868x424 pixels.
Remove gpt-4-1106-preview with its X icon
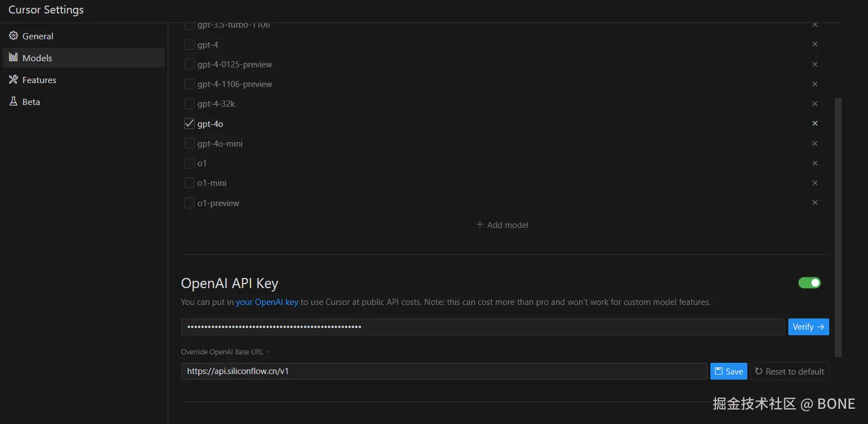click(815, 84)
